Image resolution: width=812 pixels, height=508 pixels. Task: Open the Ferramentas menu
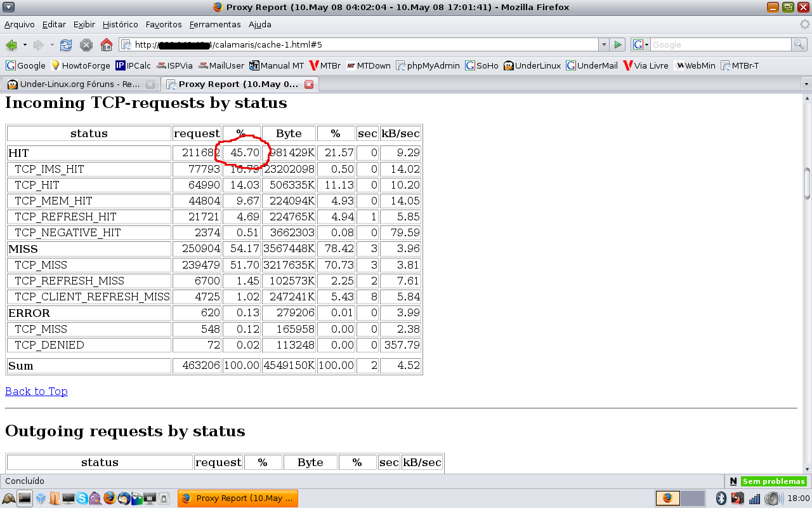coord(215,24)
